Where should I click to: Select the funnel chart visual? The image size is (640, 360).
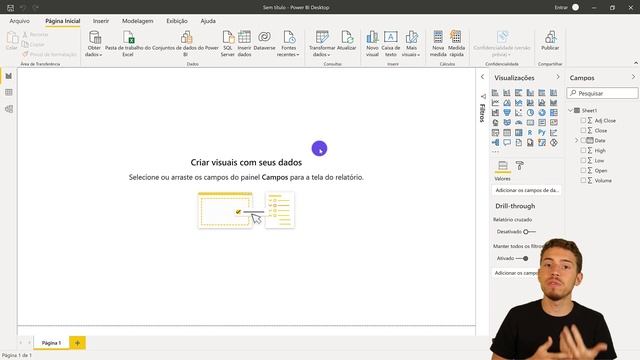coord(507,113)
